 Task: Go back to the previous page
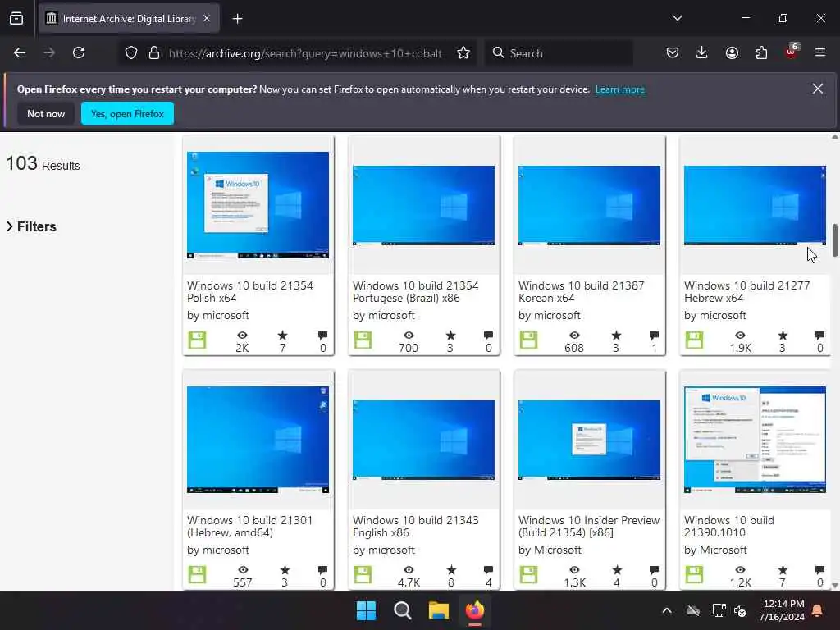20,52
